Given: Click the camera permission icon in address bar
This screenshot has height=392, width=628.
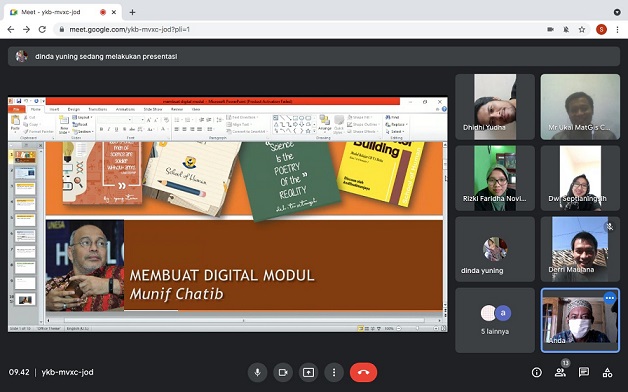Looking at the screenshot, I should [x=550, y=29].
